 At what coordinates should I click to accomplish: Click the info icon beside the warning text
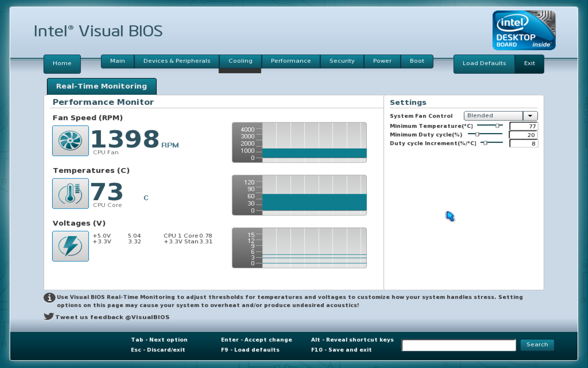pos(49,297)
